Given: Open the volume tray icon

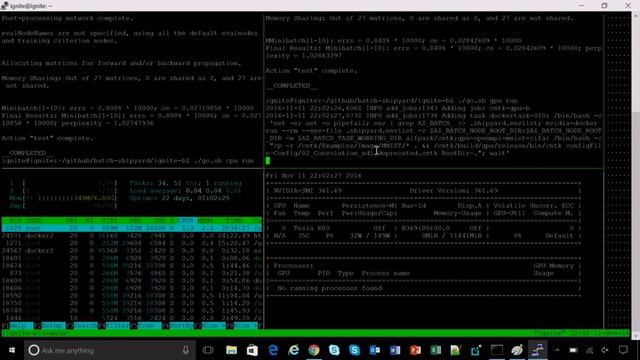Looking at the screenshot, I should coord(605,350).
